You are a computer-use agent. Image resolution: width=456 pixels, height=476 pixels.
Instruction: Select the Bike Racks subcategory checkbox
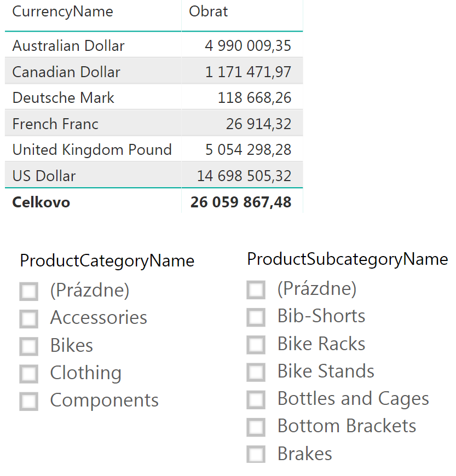(256, 345)
